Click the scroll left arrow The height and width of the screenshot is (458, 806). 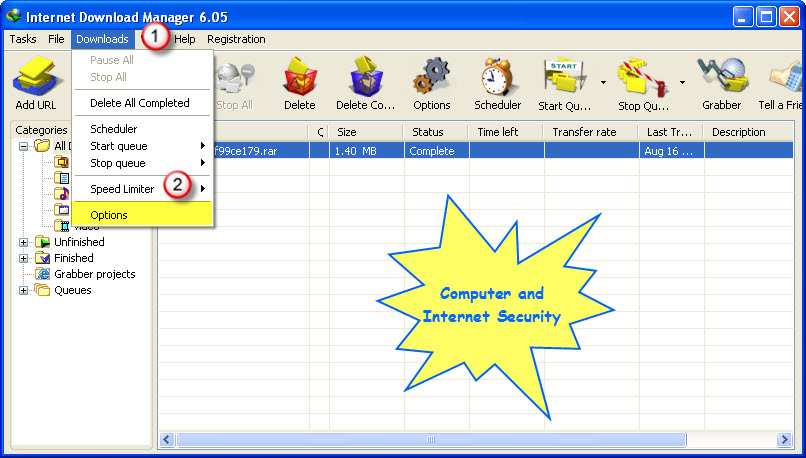167,439
